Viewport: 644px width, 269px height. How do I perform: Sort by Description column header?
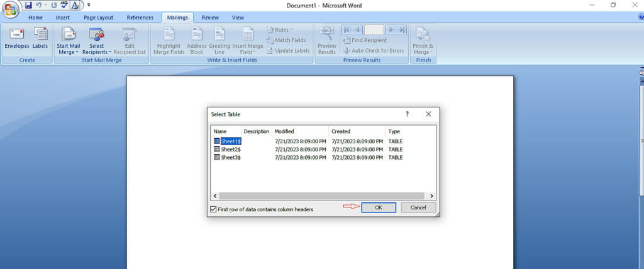click(257, 131)
